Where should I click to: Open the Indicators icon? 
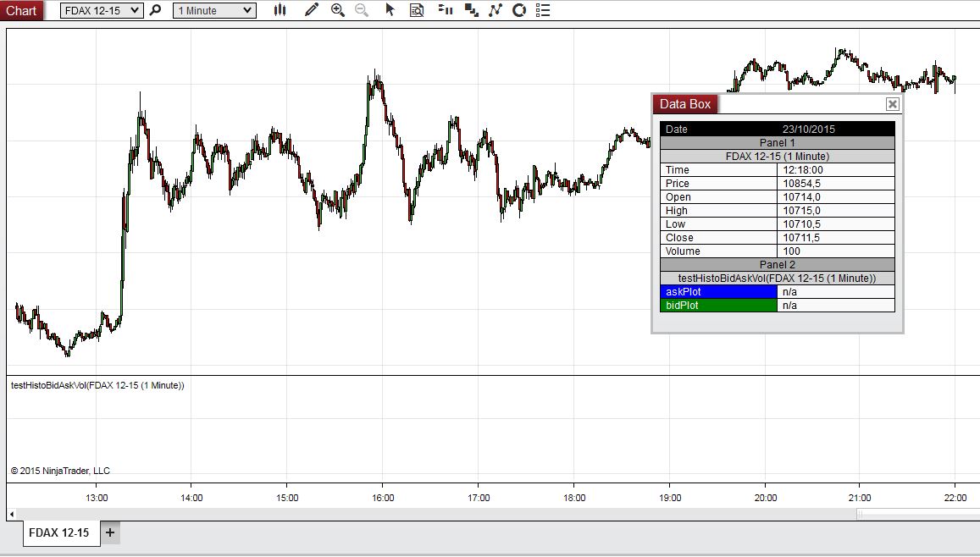point(496,10)
